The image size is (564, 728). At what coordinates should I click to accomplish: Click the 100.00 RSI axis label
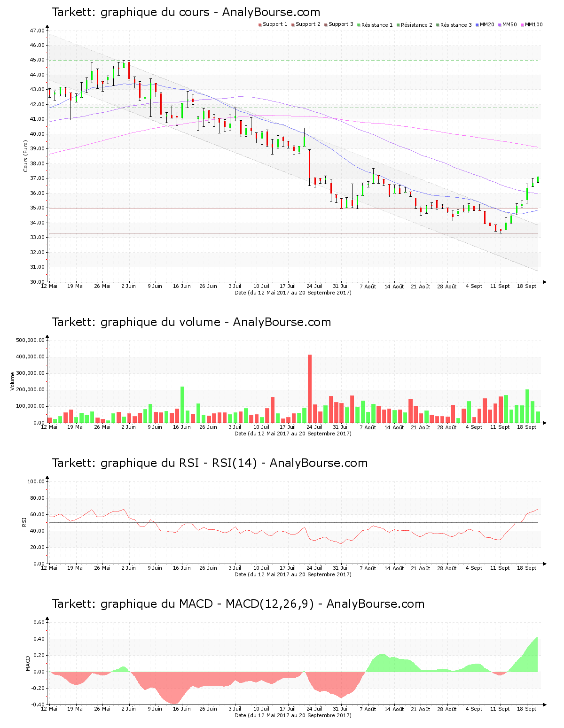(x=36, y=481)
